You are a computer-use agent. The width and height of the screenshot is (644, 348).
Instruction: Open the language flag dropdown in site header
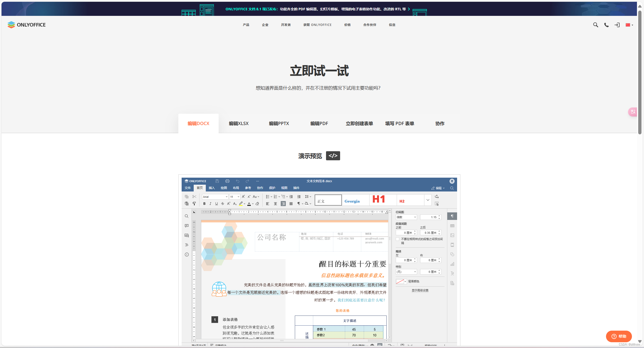[629, 25]
